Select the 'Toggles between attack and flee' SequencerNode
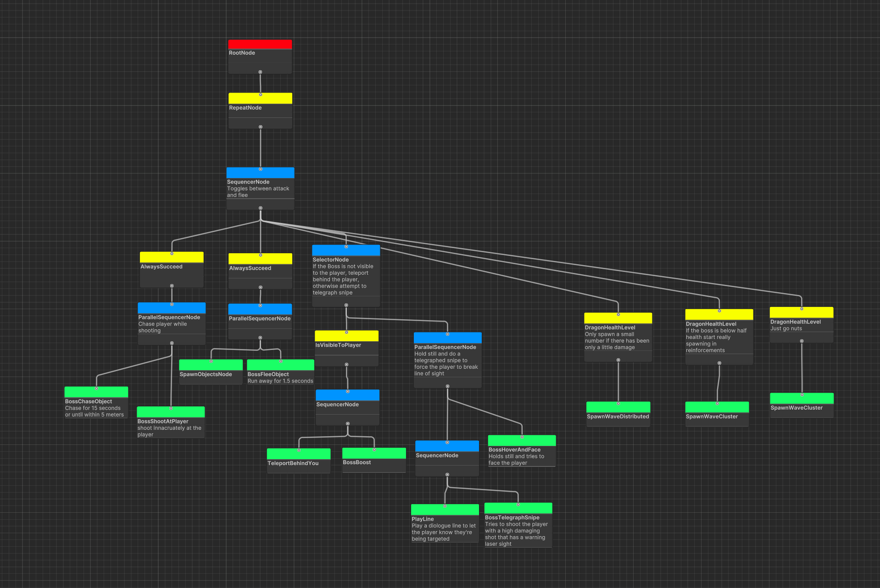 pos(260,189)
